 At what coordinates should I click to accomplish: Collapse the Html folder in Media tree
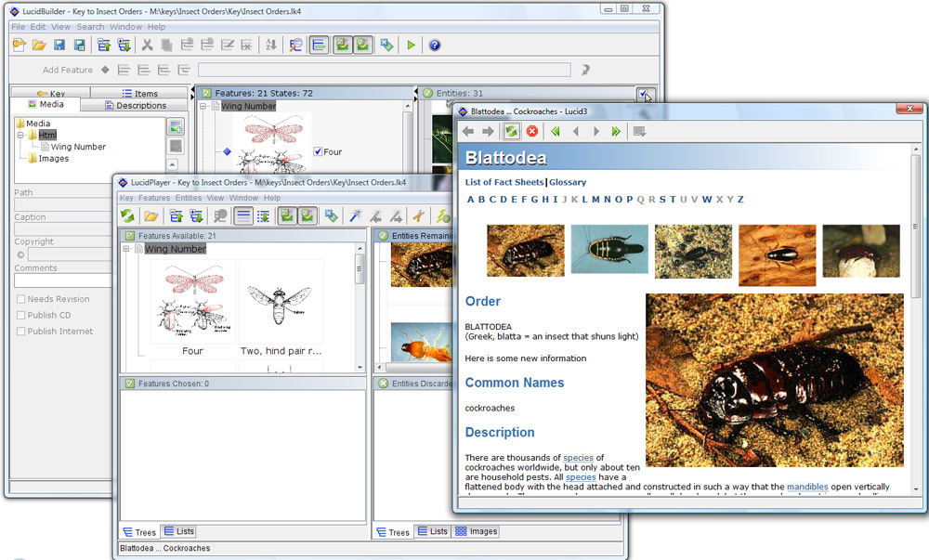point(20,135)
